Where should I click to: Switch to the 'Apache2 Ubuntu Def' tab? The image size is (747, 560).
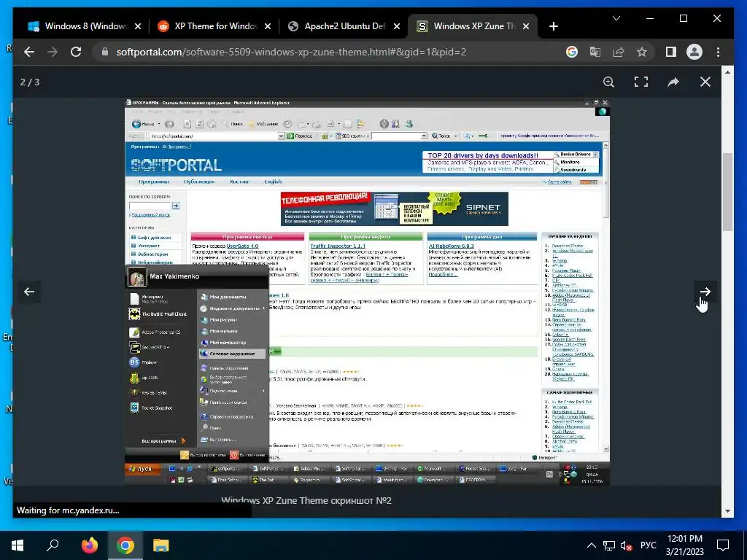click(344, 26)
